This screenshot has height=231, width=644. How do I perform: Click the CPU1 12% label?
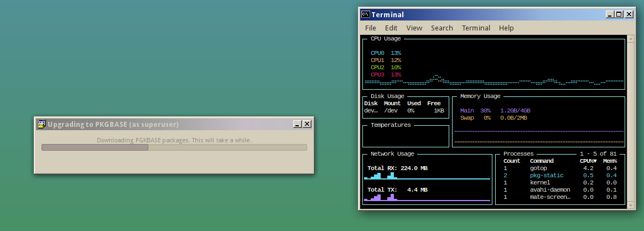pyautogui.click(x=386, y=60)
